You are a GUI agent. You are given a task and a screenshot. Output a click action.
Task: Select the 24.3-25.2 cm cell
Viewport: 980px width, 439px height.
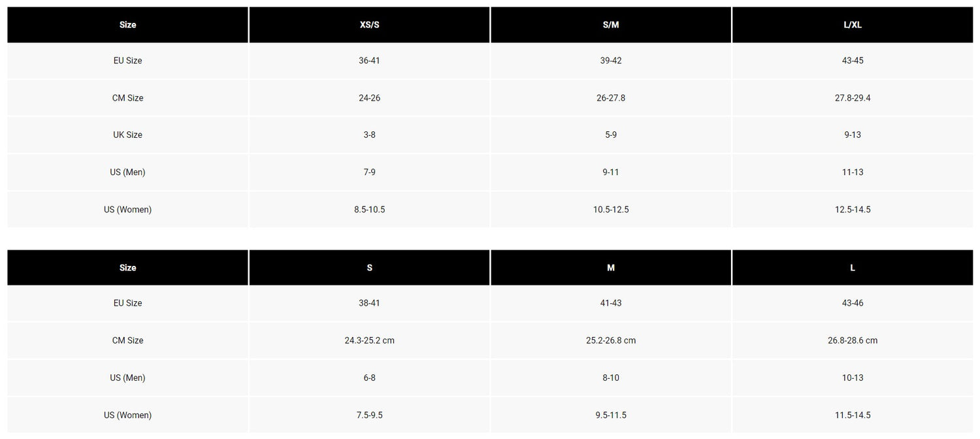click(369, 340)
